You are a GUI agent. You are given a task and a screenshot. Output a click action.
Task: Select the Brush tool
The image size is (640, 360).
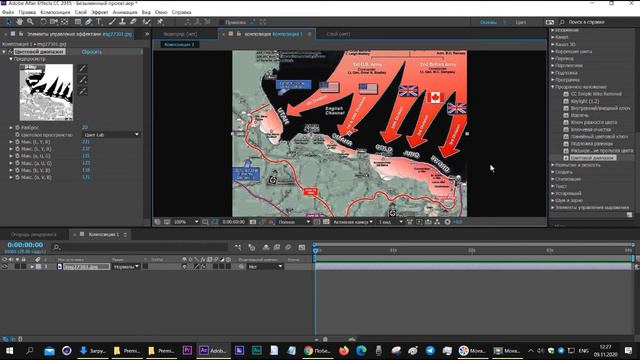coord(112,22)
